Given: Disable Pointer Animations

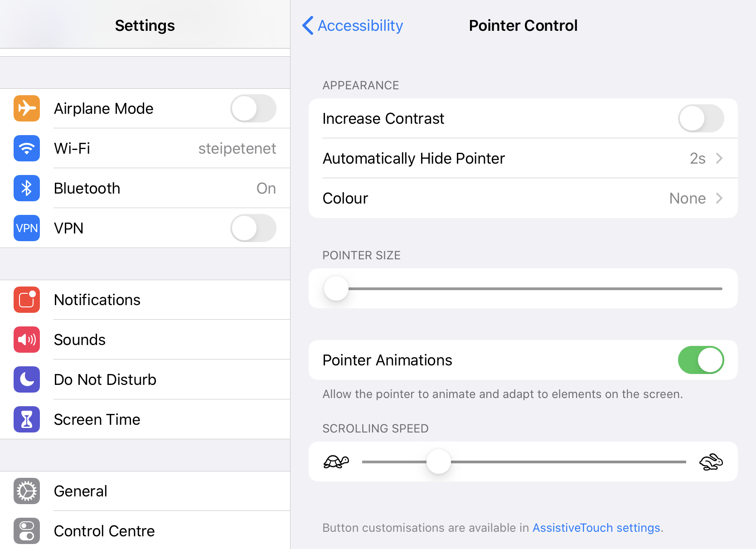Looking at the screenshot, I should (701, 360).
